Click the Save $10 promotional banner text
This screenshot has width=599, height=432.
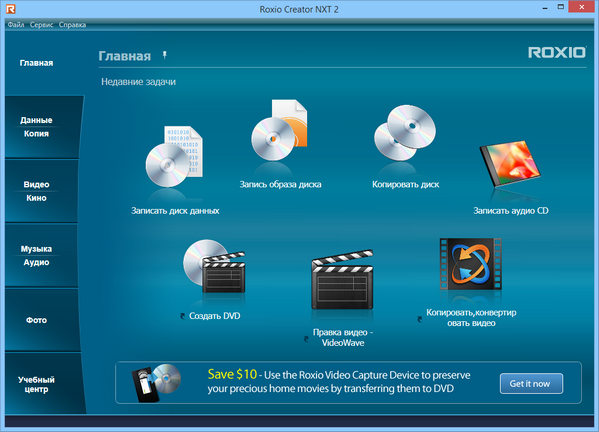click(339, 382)
